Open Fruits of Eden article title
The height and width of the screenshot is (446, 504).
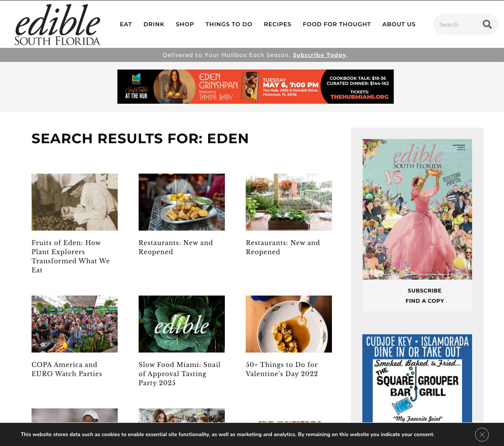tap(71, 256)
